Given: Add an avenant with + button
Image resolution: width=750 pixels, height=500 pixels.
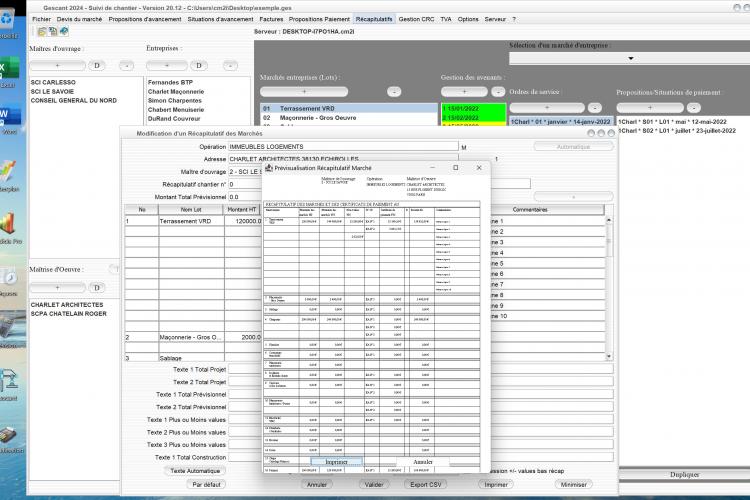Looking at the screenshot, I should click(464, 92).
